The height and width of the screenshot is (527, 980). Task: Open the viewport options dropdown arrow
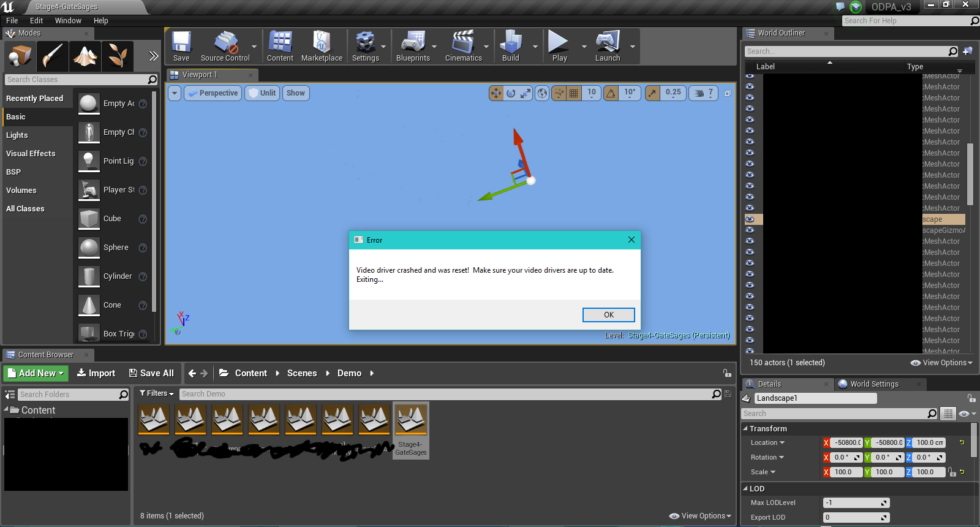pos(175,93)
